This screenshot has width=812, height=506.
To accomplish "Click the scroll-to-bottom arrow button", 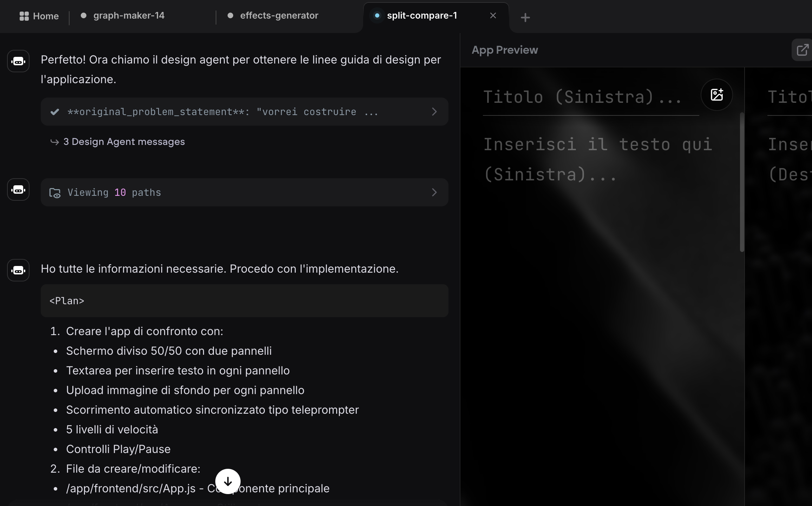I will (228, 481).
